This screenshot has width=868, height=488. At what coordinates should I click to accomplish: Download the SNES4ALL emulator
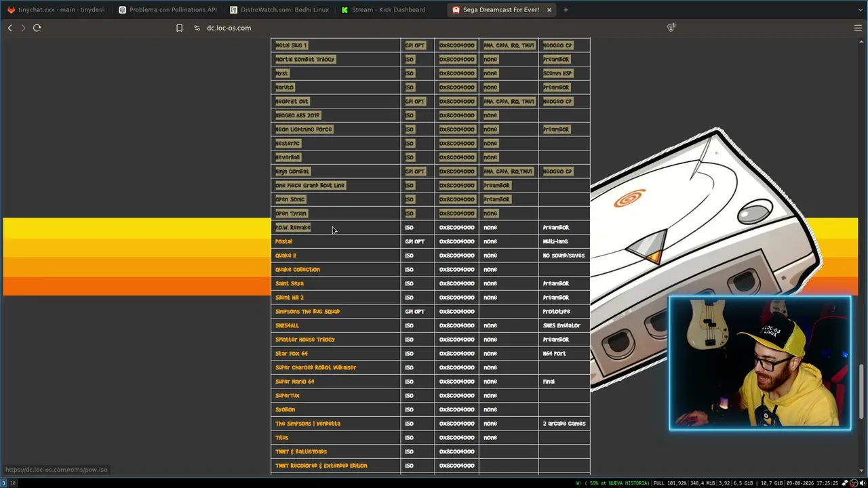[287, 325]
